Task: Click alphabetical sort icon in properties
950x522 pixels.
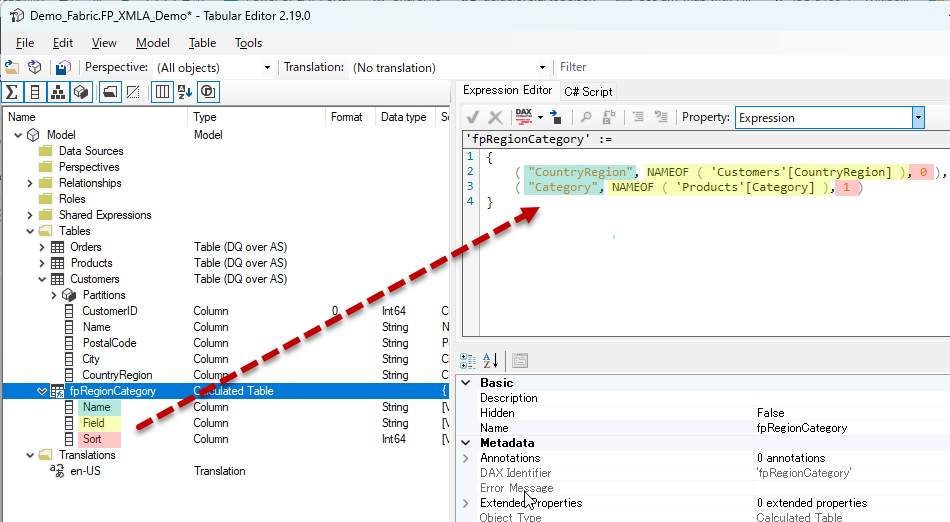Action: point(490,361)
